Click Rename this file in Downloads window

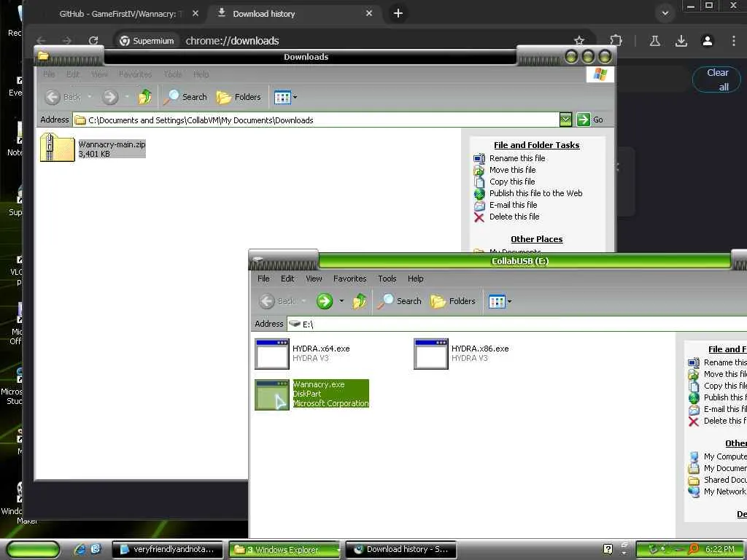(517, 158)
